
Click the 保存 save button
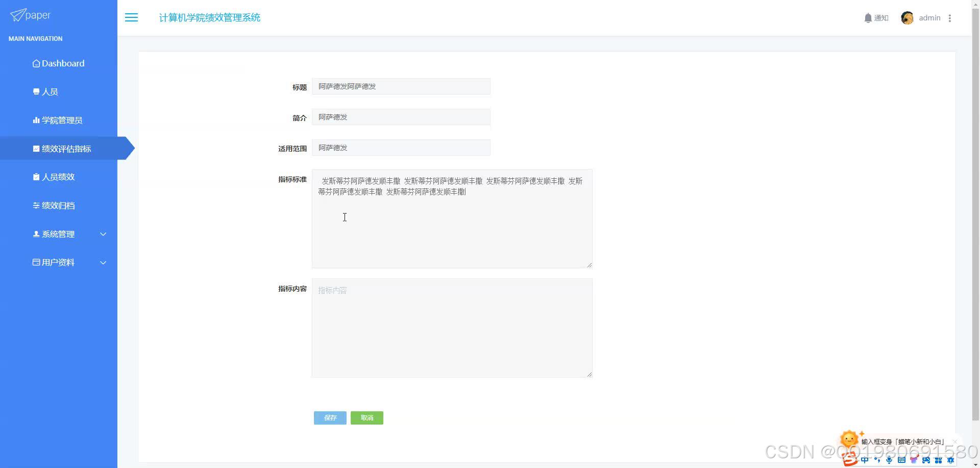(330, 418)
